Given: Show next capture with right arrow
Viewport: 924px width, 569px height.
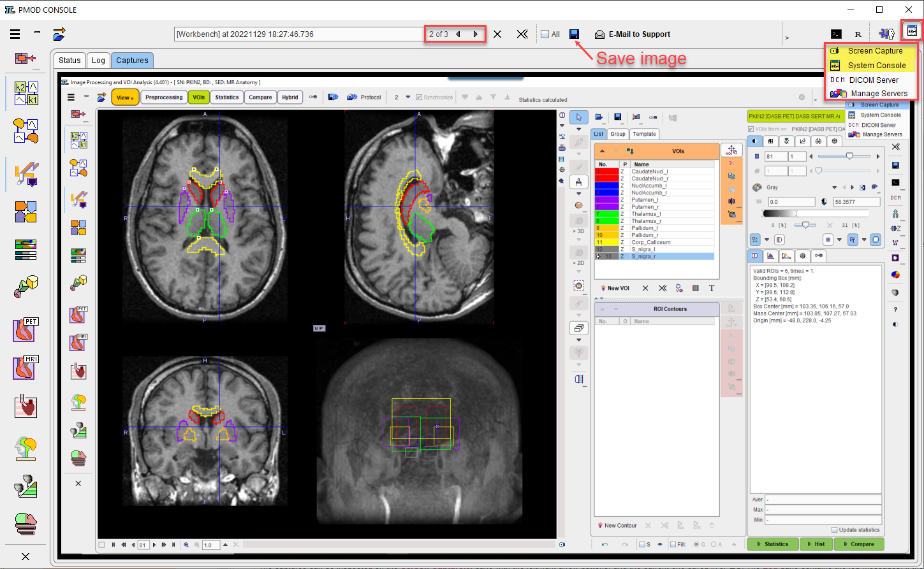Looking at the screenshot, I should 475,34.
